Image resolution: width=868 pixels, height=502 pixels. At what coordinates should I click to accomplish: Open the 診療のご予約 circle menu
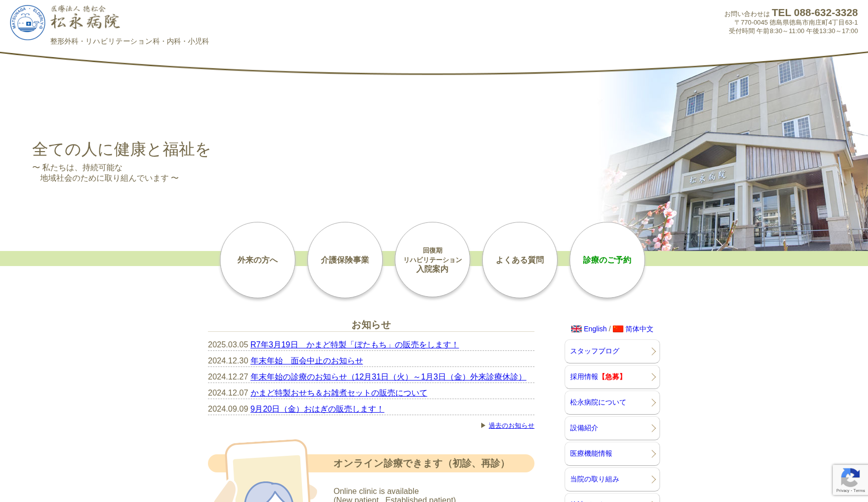click(607, 260)
